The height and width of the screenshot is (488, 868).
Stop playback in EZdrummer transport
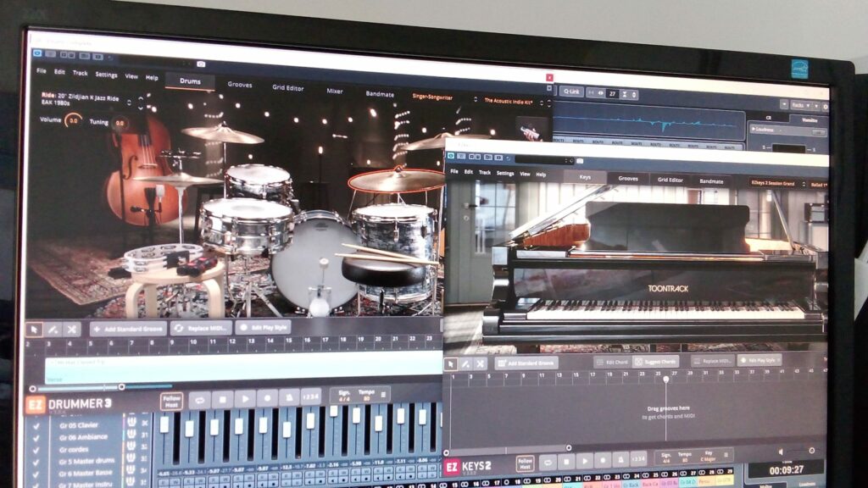pyautogui.click(x=222, y=399)
